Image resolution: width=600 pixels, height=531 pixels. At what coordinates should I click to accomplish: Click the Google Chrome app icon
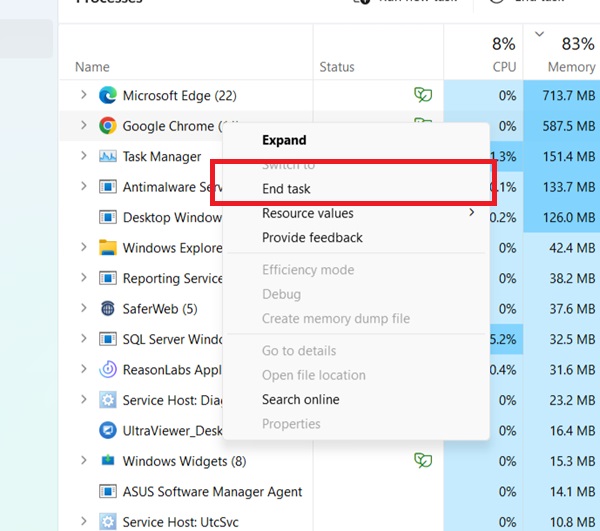[108, 126]
